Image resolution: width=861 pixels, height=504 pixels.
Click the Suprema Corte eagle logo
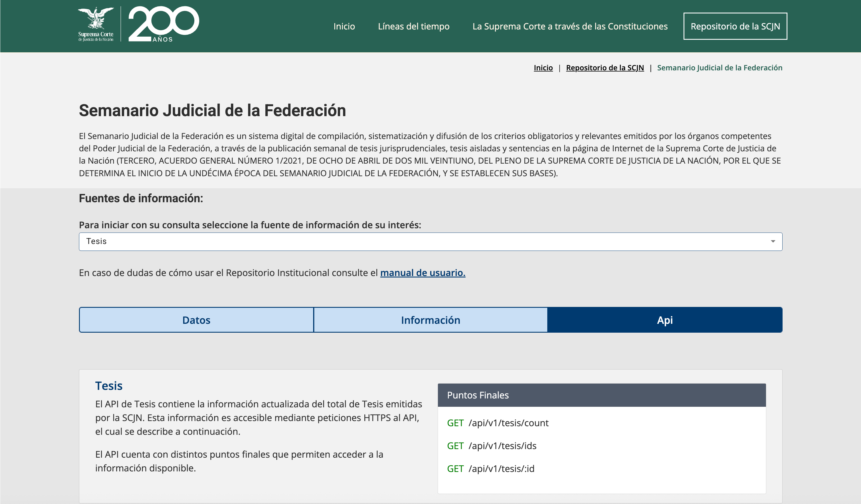tap(96, 24)
